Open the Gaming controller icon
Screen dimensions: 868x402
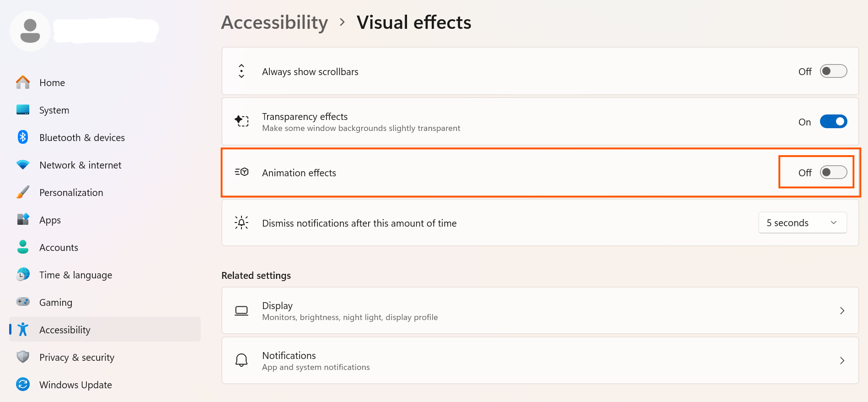click(23, 302)
